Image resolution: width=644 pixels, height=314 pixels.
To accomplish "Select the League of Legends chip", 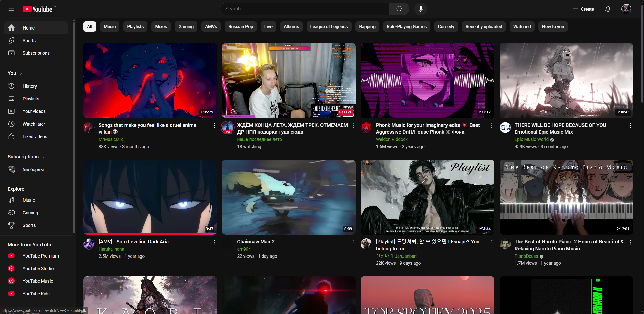I will pyautogui.click(x=329, y=26).
